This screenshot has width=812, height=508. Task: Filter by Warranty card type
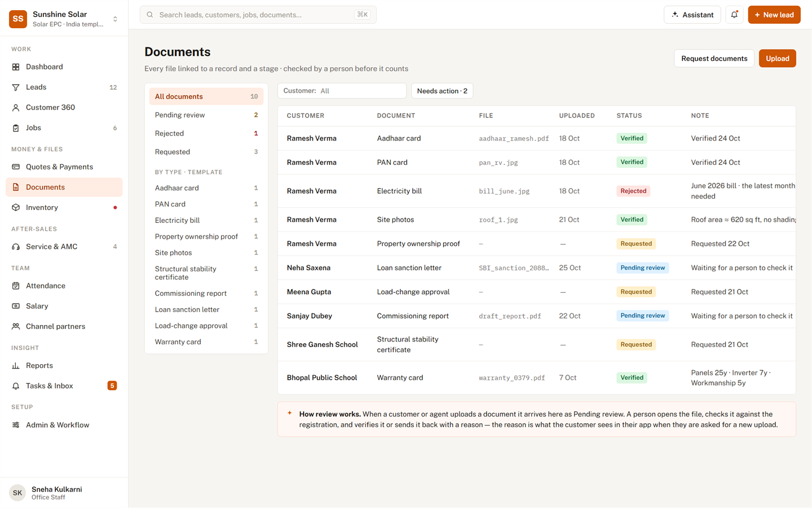(206, 342)
